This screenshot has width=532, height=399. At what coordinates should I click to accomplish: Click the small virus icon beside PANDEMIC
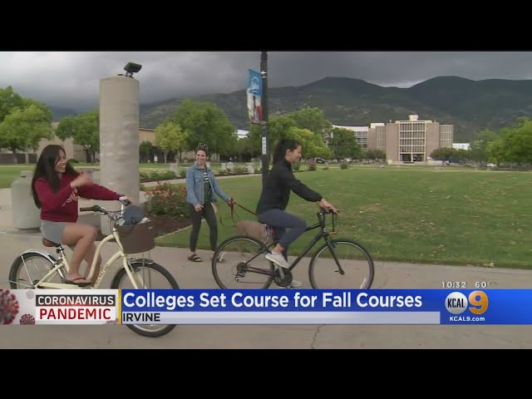coord(27,319)
